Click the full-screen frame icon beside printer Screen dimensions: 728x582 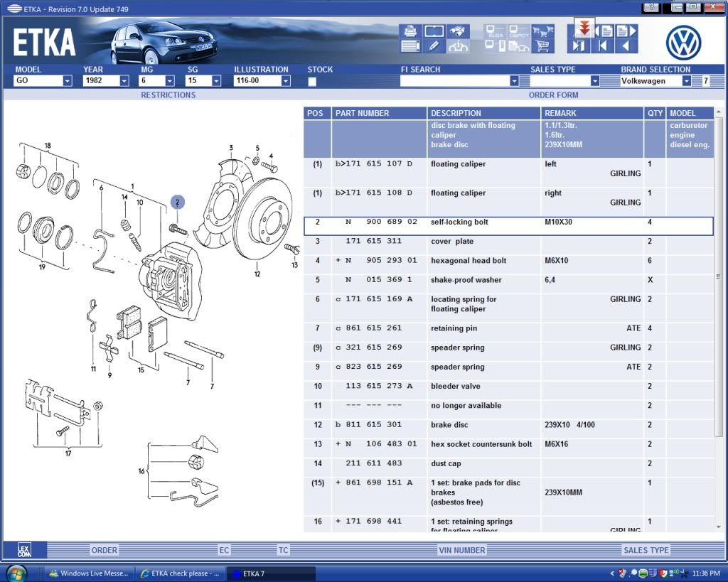[x=434, y=31]
